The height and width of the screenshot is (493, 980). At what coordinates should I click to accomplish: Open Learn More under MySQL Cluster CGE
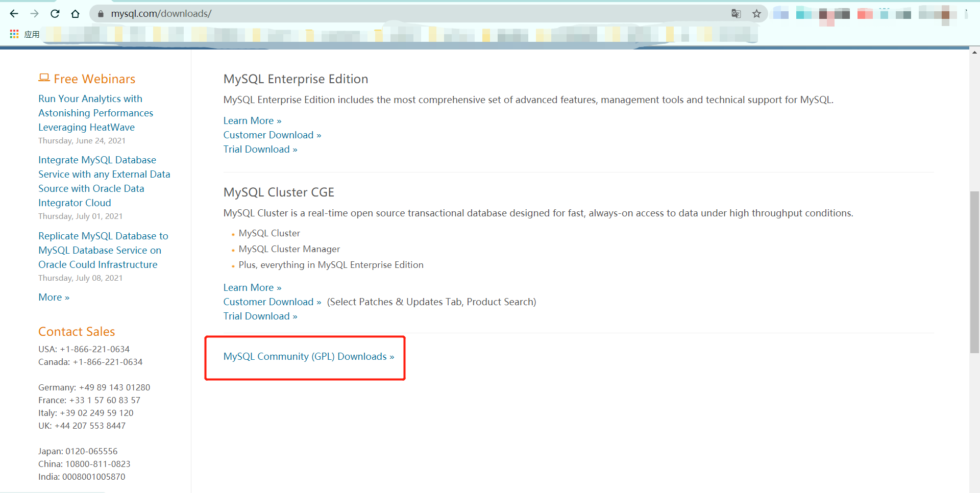[252, 287]
